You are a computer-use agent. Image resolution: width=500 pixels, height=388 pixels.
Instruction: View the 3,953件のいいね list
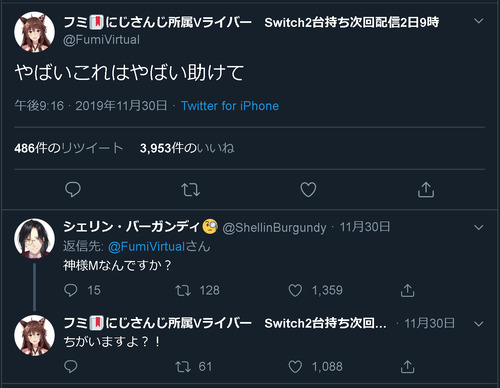tap(187, 148)
